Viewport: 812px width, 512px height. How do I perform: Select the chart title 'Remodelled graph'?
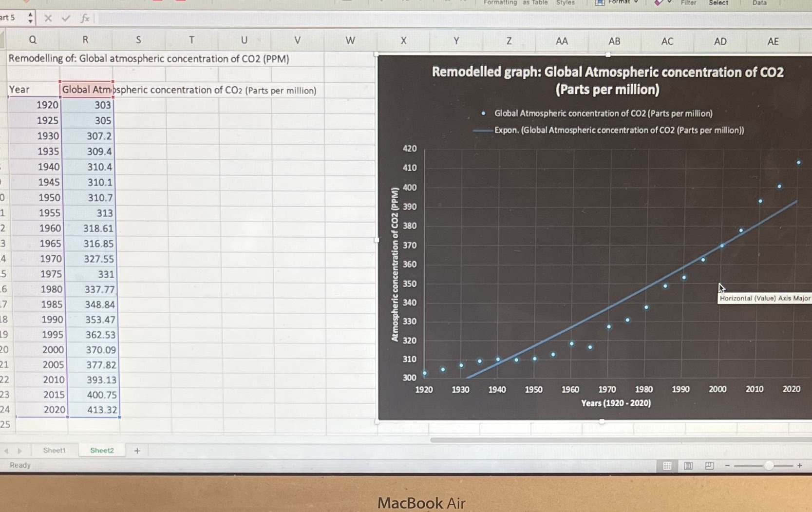point(607,81)
